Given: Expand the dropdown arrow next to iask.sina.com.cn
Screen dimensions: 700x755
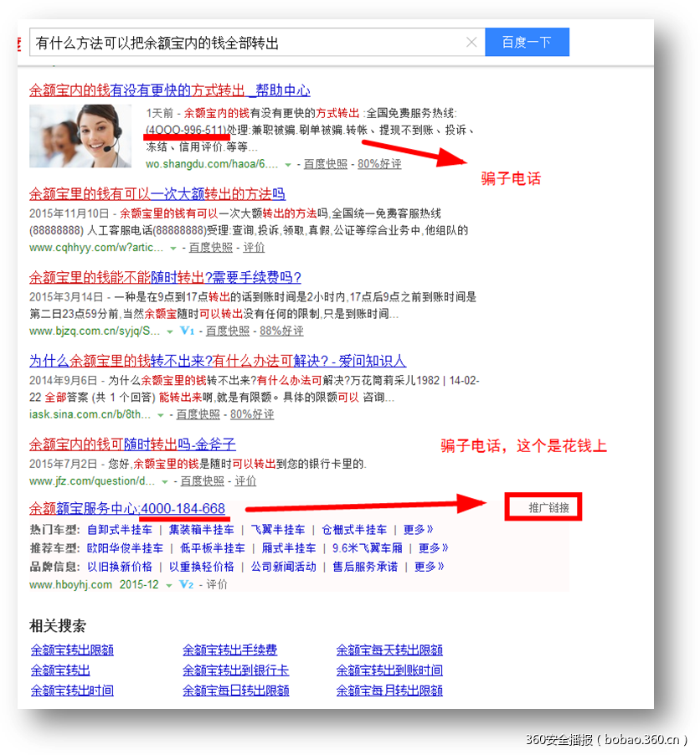Looking at the screenshot, I should (162, 414).
